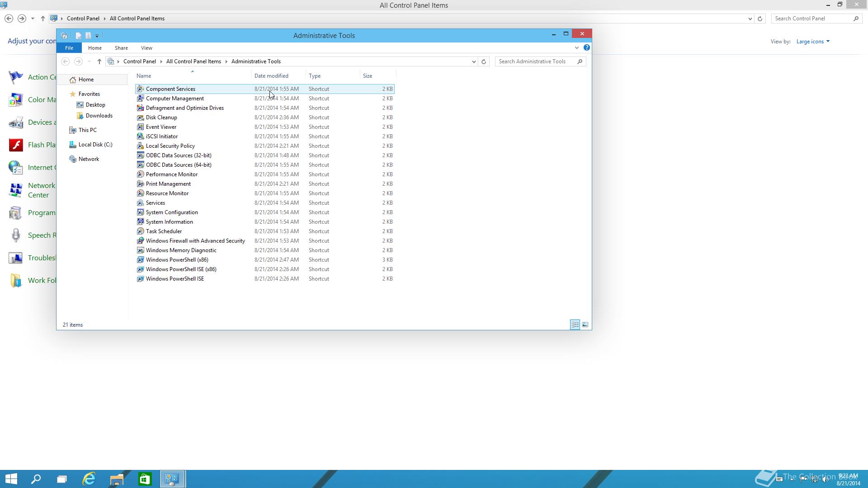Select the Local Security Policy icon
The height and width of the screenshot is (488, 868).
(x=140, y=146)
